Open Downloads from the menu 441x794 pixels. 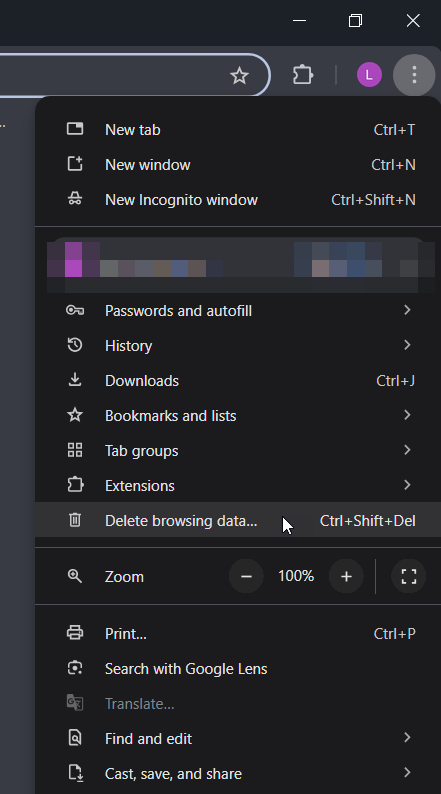(238, 380)
